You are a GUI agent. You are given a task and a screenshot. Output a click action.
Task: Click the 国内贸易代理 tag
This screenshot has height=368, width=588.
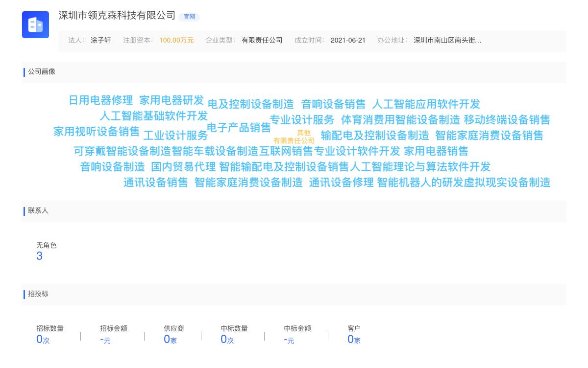click(183, 167)
